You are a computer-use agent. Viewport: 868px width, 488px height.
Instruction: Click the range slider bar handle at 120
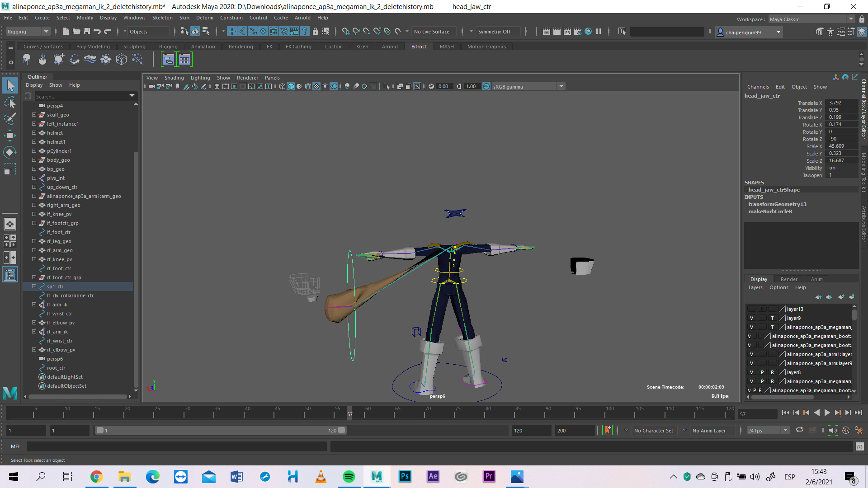coord(342,430)
